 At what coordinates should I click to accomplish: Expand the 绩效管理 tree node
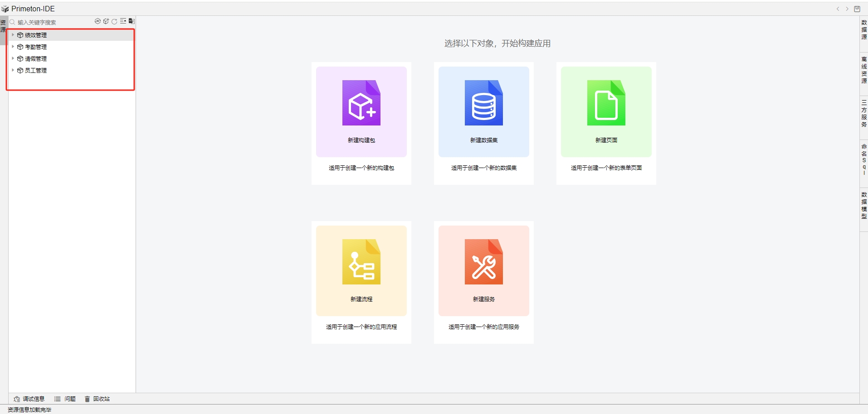click(x=13, y=34)
